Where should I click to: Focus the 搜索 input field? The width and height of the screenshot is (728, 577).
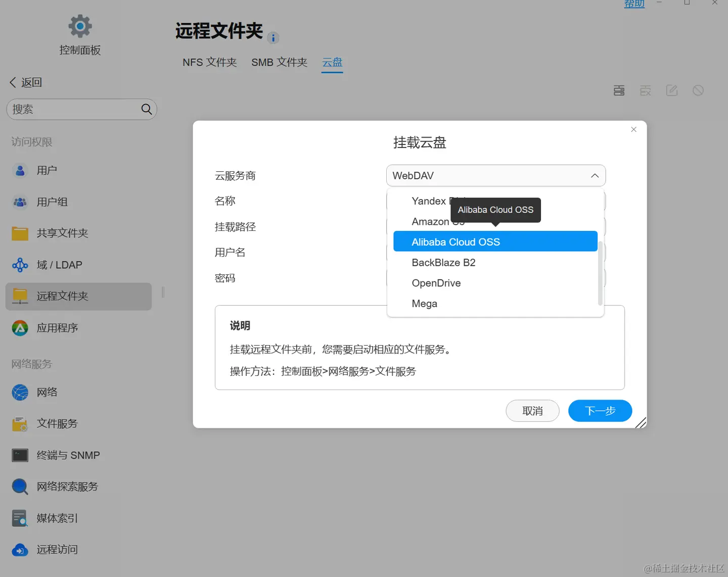pyautogui.click(x=82, y=109)
